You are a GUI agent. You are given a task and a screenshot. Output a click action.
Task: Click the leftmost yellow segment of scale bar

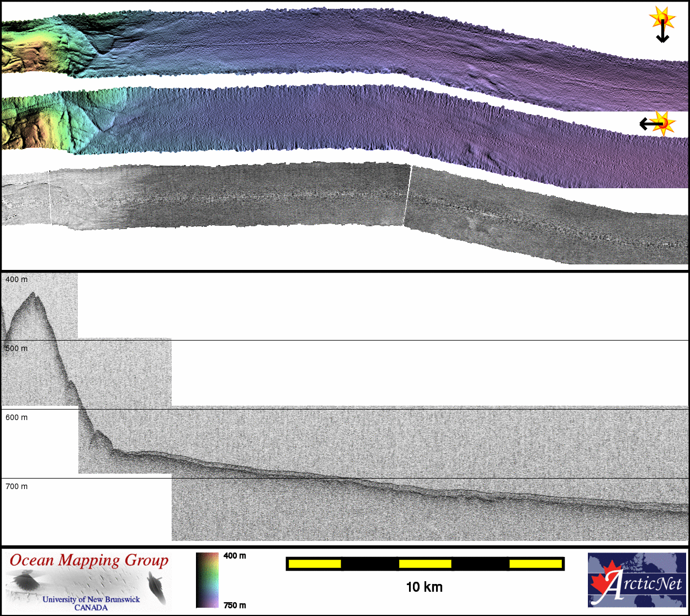315,564
